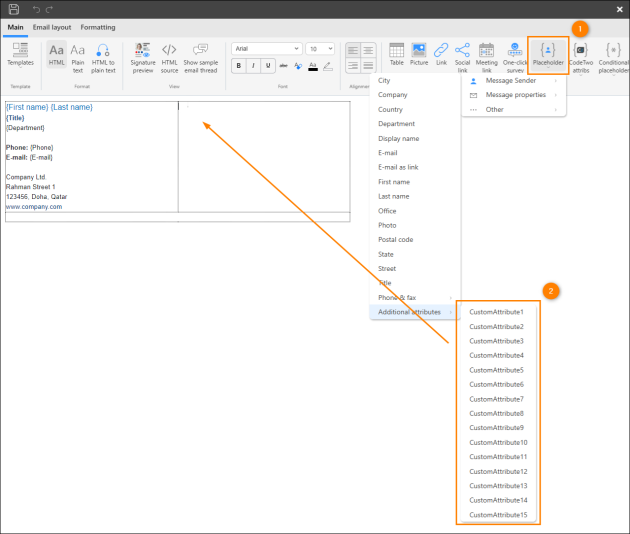Expand the Message properties submenu
The height and width of the screenshot is (534, 630).
point(514,95)
